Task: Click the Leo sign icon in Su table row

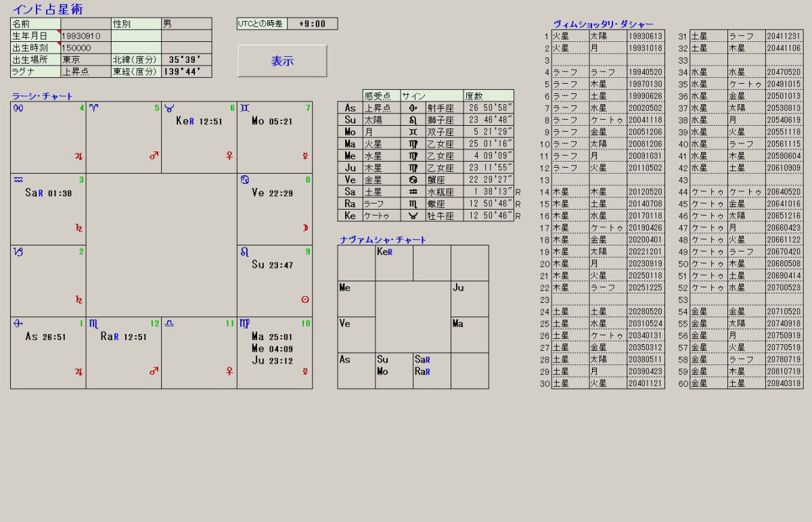Action: point(413,120)
